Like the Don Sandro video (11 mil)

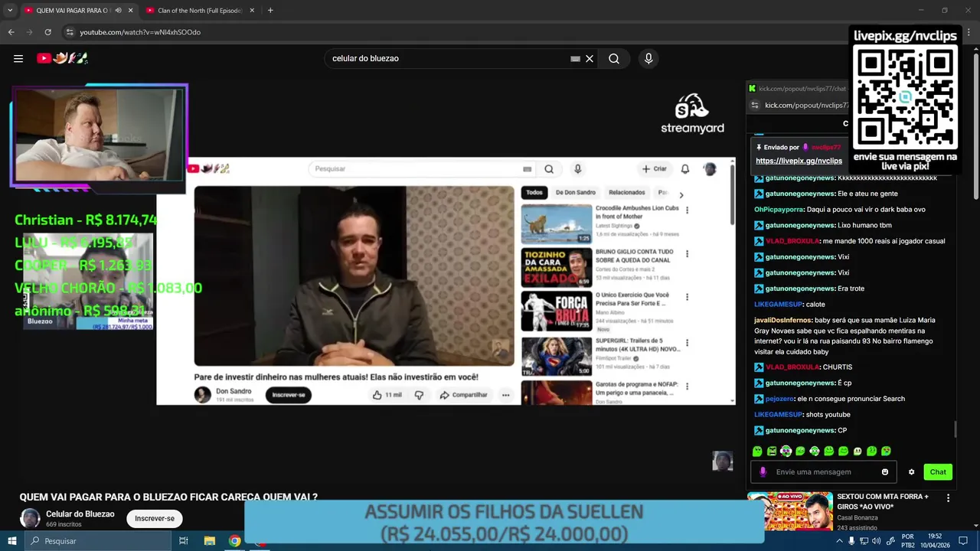(387, 395)
